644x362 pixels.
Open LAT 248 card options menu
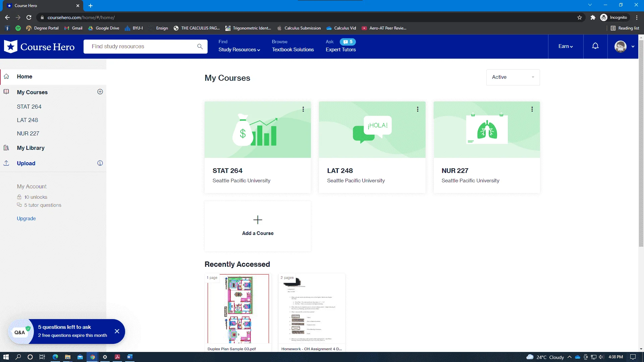click(418, 109)
